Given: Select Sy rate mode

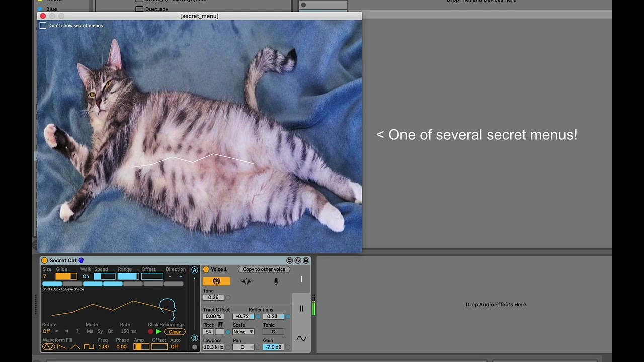Looking at the screenshot, I should click(100, 331).
